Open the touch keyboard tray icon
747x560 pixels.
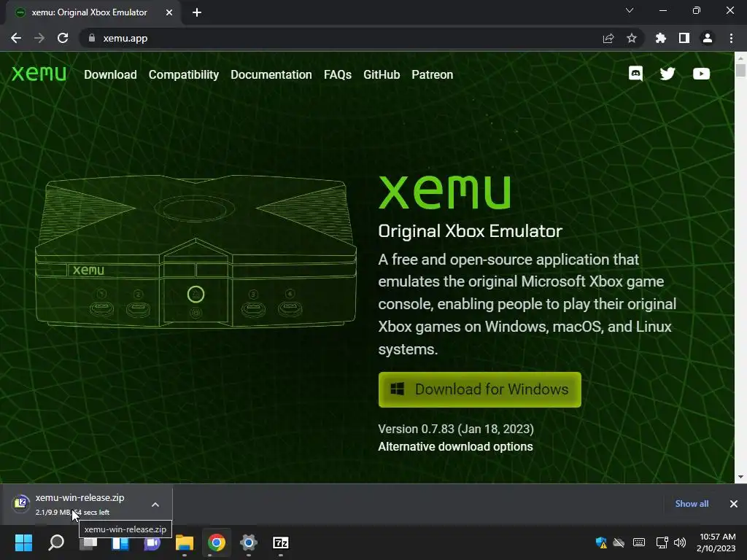click(x=639, y=542)
